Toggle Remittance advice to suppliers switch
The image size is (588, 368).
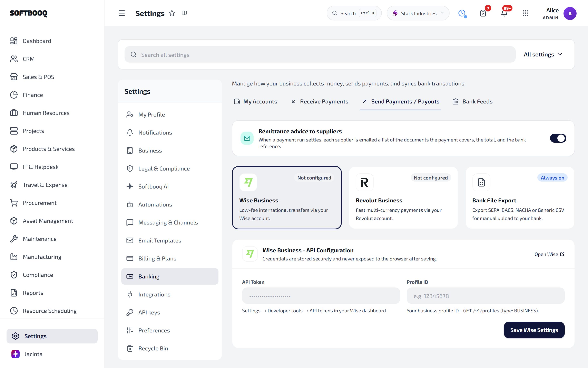[x=558, y=138]
